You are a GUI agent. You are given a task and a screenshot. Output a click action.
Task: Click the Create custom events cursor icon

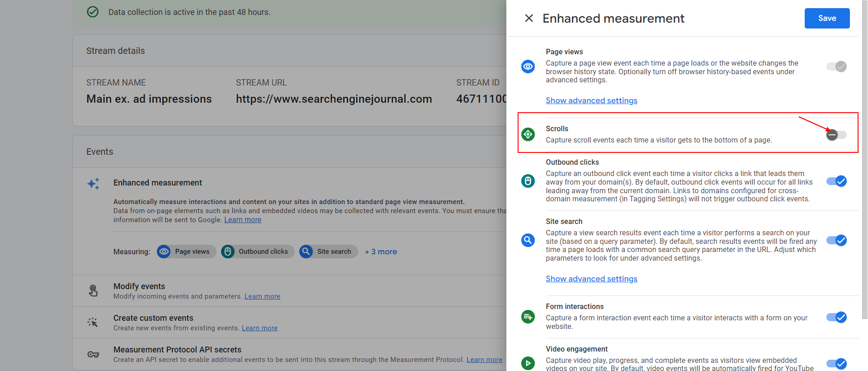pos(93,322)
